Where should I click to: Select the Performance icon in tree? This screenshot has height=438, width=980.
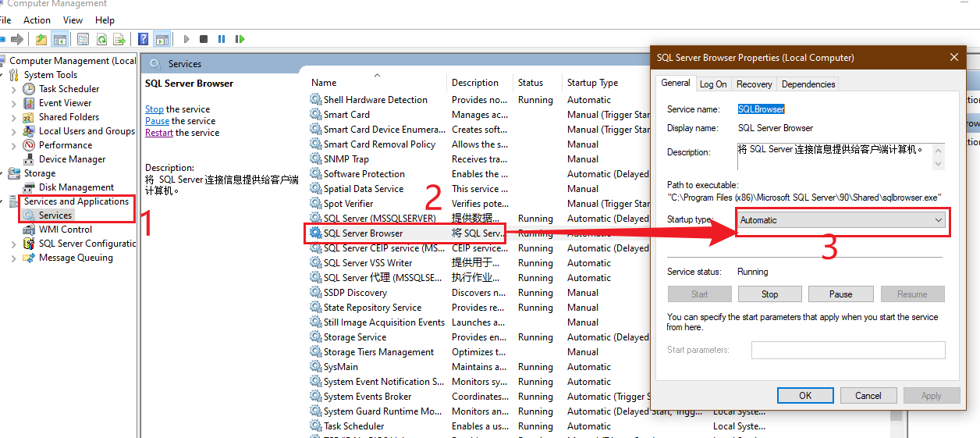30,145
